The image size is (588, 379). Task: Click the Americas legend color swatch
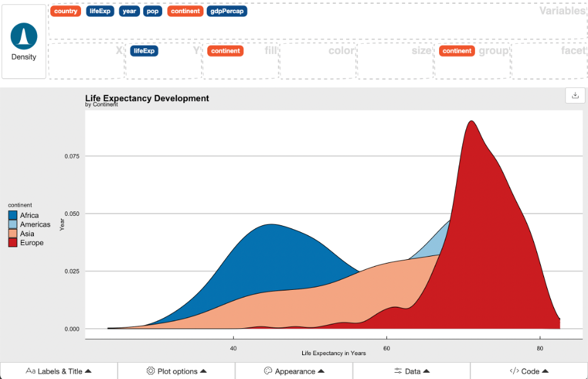pyautogui.click(x=13, y=225)
